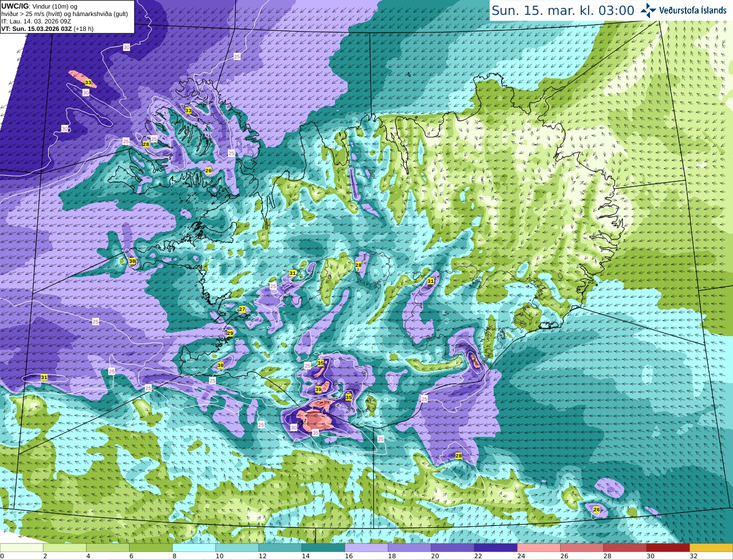This screenshot has width=733, height=560.
Task: Select the 4–6 m/s legend swatch
Action: (108, 547)
